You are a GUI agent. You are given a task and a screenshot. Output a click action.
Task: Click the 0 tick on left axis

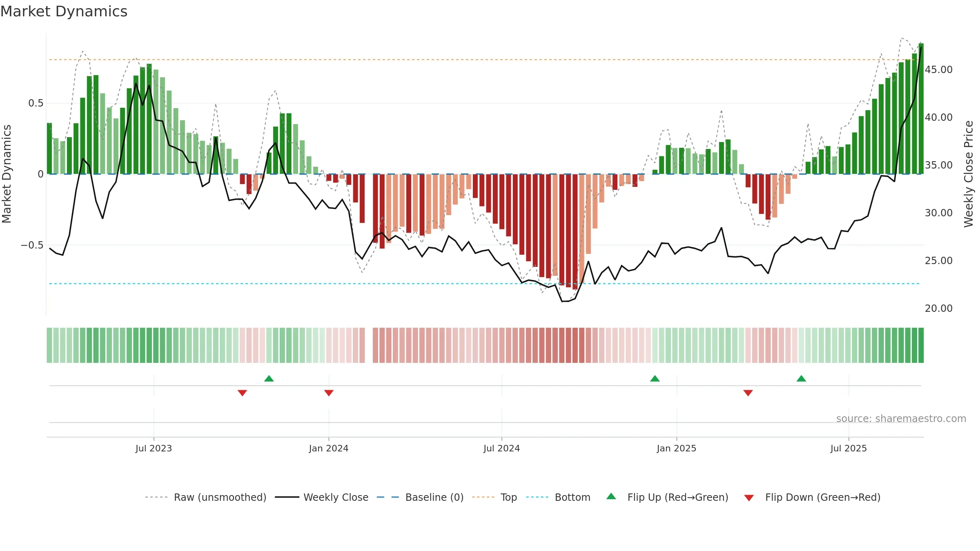[40, 174]
